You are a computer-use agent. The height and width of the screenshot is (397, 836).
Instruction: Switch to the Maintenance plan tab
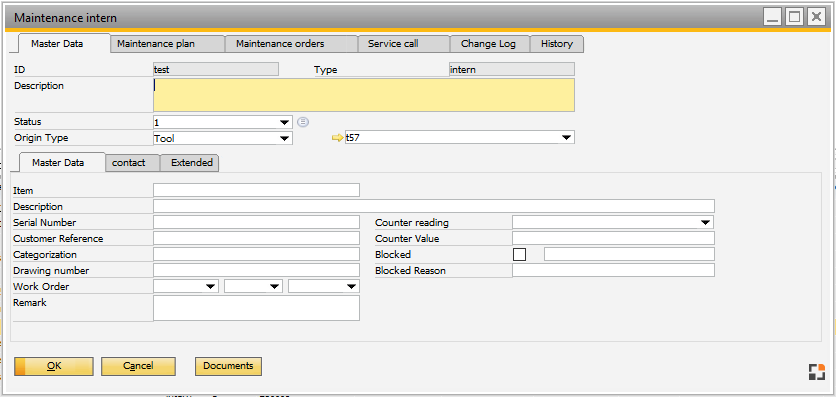[x=167, y=44]
